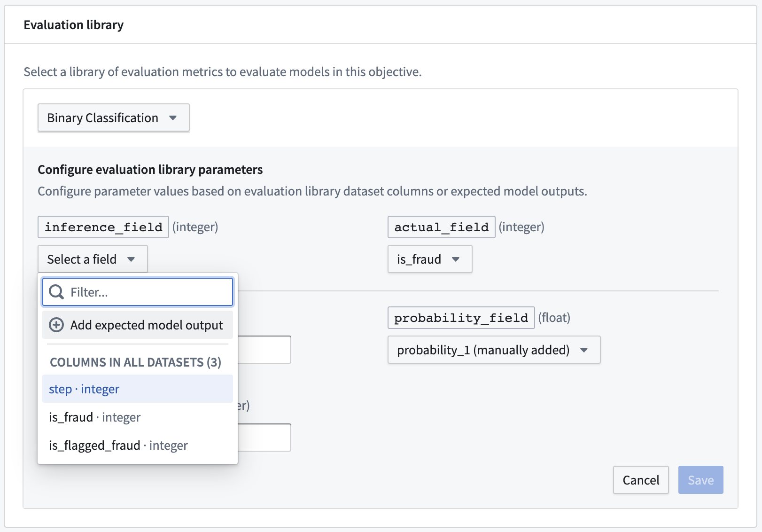Open the is_fraud actual_field dropdown
The height and width of the screenshot is (532, 762).
[429, 259]
